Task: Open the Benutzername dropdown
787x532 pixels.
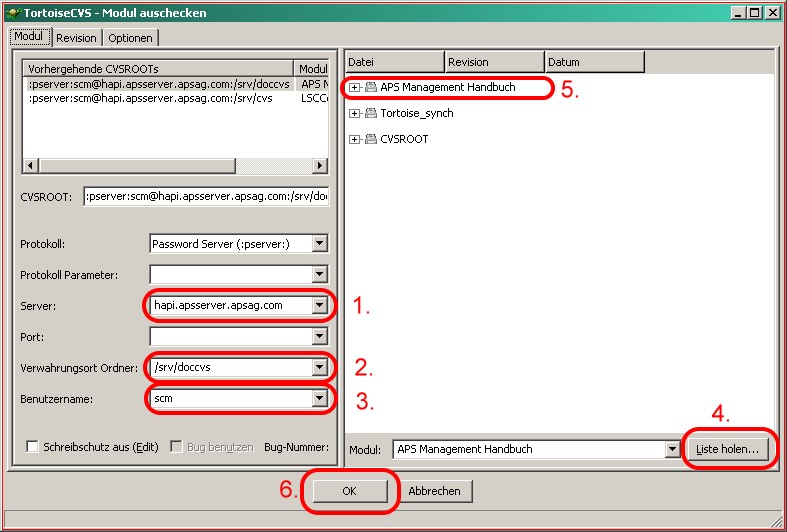Action: click(x=319, y=398)
